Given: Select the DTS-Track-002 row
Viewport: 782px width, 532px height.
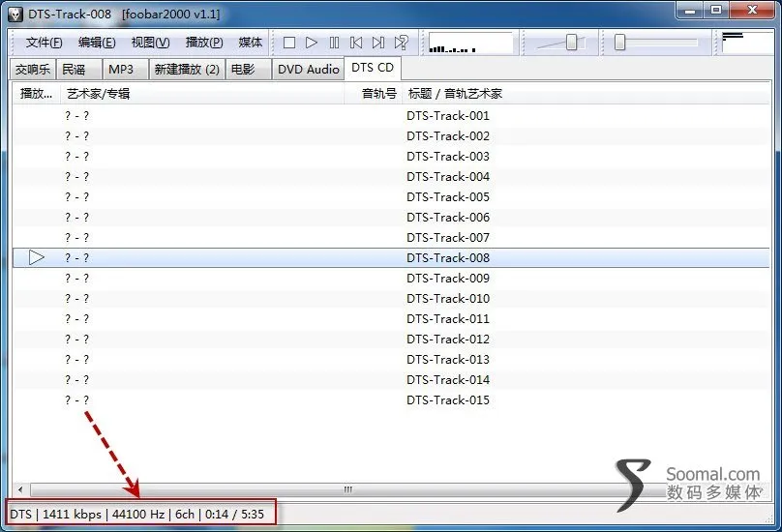Looking at the screenshot, I should (x=391, y=136).
